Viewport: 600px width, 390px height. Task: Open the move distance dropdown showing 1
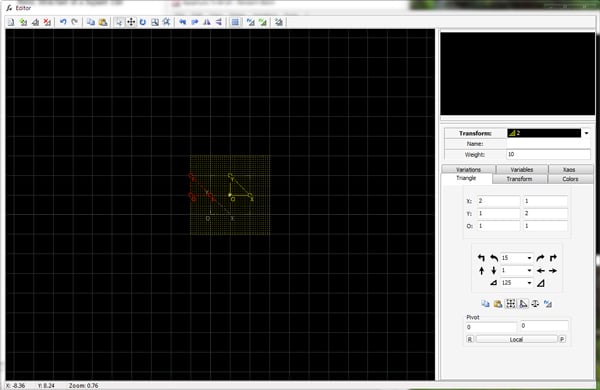[x=529, y=271]
